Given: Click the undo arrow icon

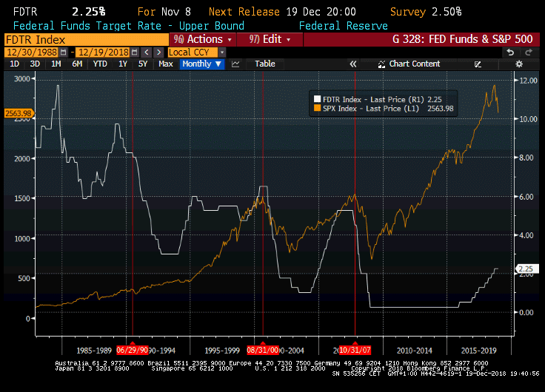Looking at the screenshot, I should [x=510, y=53].
